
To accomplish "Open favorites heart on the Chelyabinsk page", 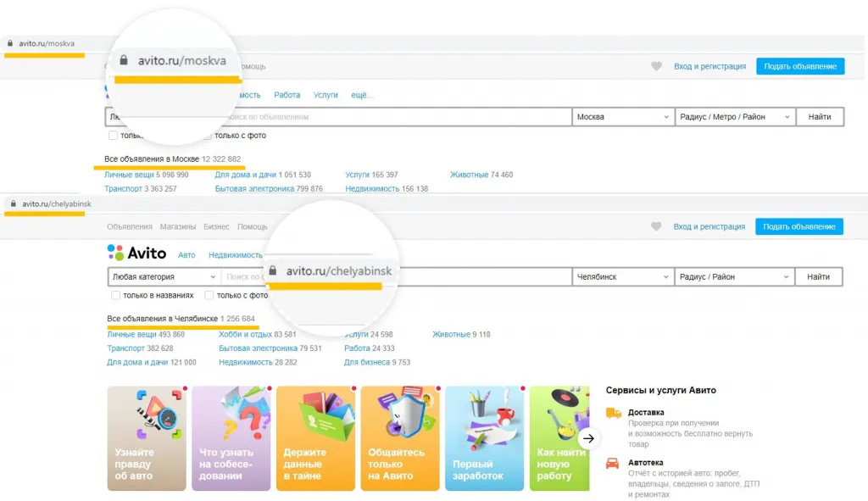I will click(655, 226).
